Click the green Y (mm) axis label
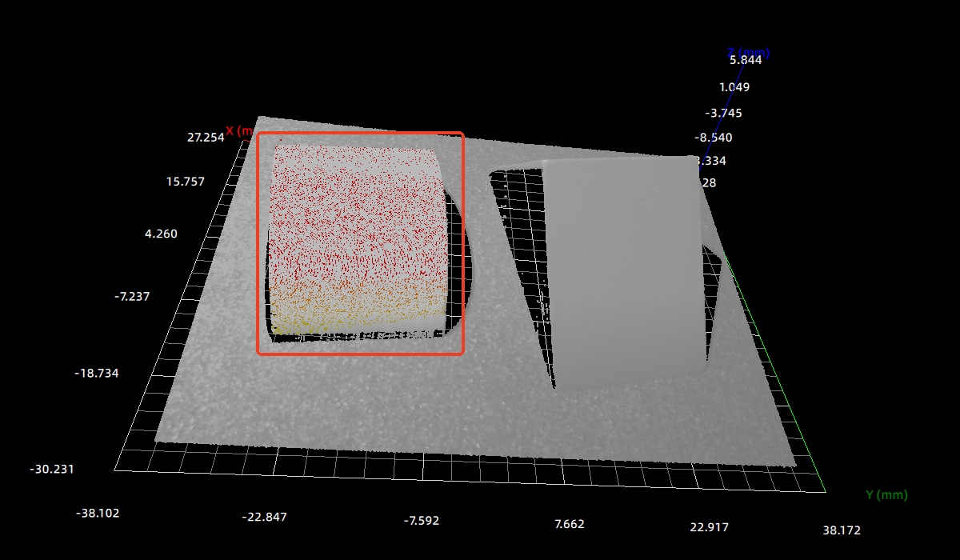This screenshot has height=560, width=960. click(x=886, y=495)
